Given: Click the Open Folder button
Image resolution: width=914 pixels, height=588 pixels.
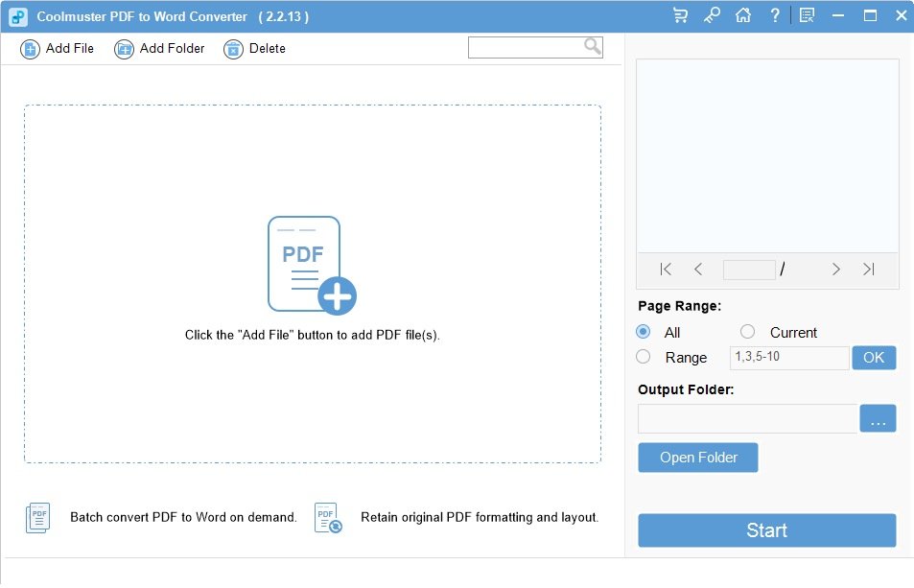Looking at the screenshot, I should click(698, 458).
